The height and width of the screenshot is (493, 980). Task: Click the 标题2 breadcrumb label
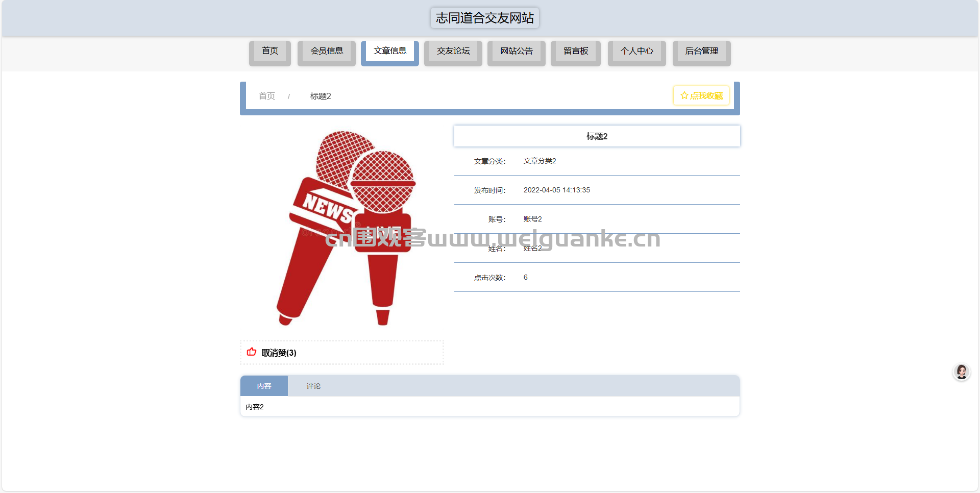coord(320,96)
